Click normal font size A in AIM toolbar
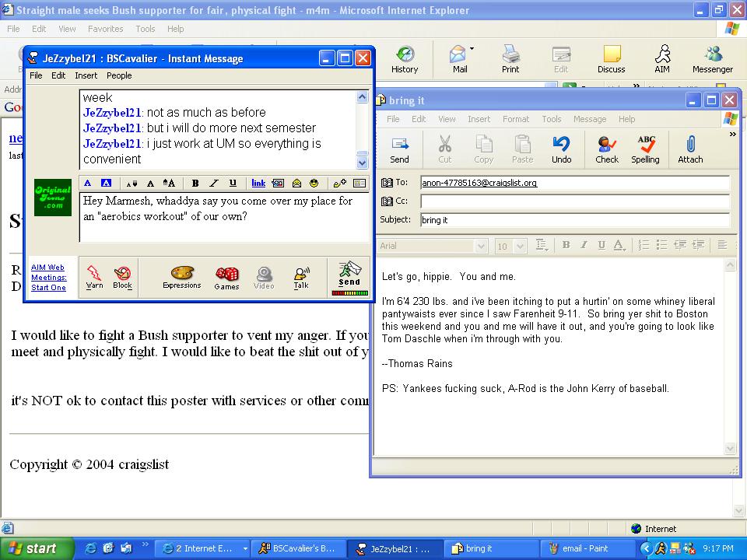747x560 pixels. point(150,184)
